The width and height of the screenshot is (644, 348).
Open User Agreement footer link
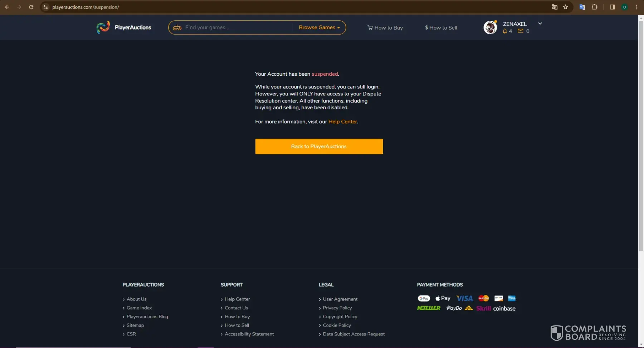pyautogui.click(x=340, y=299)
